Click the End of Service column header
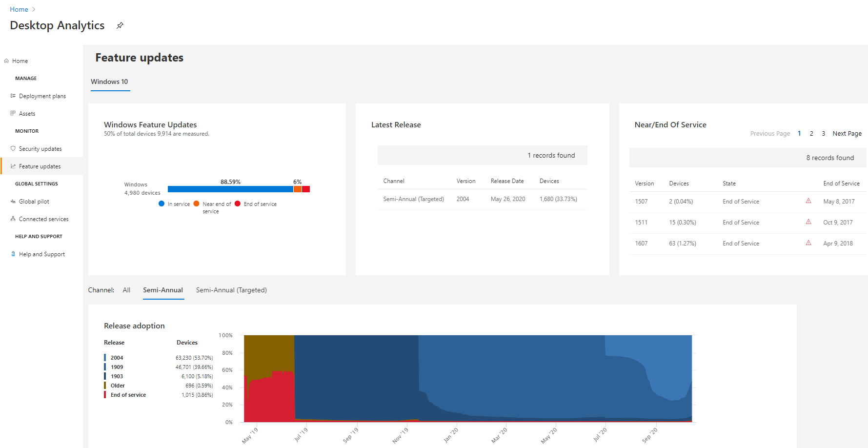Screen dimensions: 868x448 (x=841, y=183)
